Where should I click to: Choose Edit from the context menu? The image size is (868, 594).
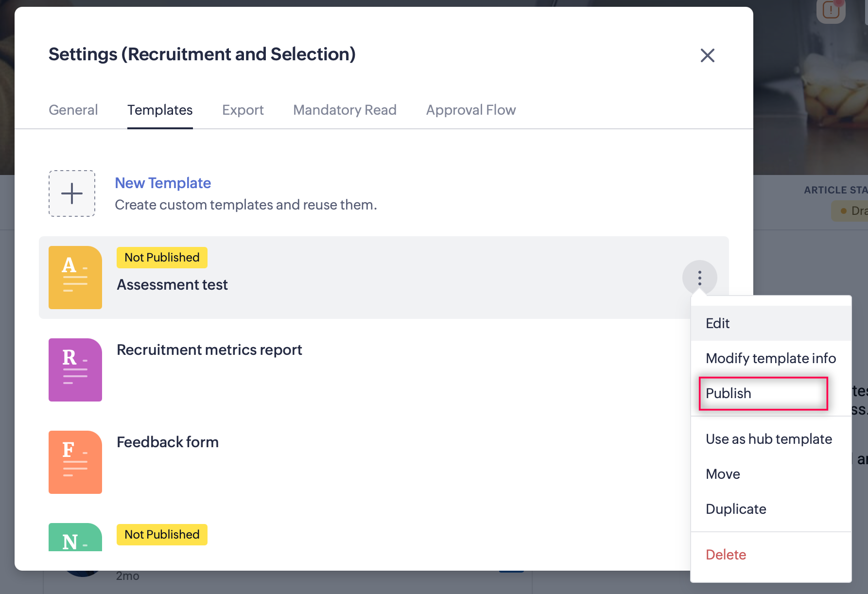tap(718, 323)
